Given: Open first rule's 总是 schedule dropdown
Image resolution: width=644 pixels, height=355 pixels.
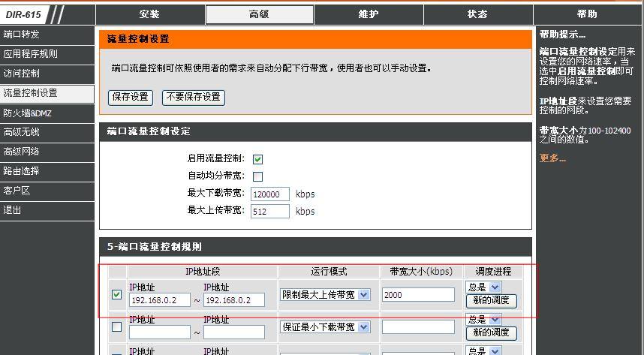Looking at the screenshot, I should [x=483, y=287].
